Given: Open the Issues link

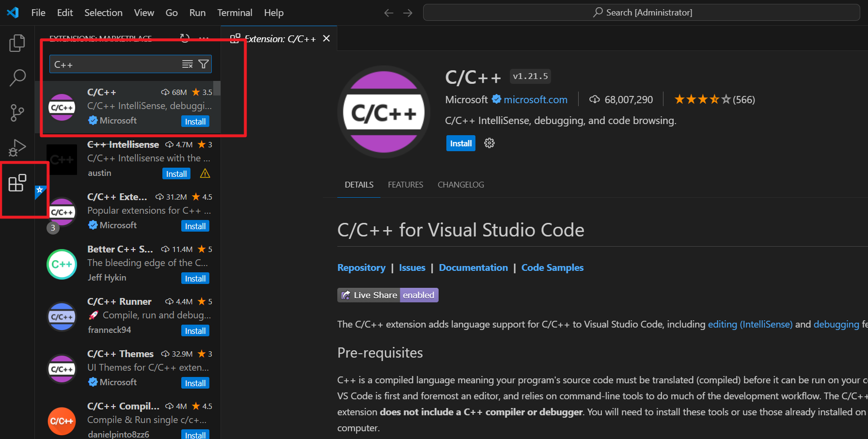Looking at the screenshot, I should (x=412, y=267).
